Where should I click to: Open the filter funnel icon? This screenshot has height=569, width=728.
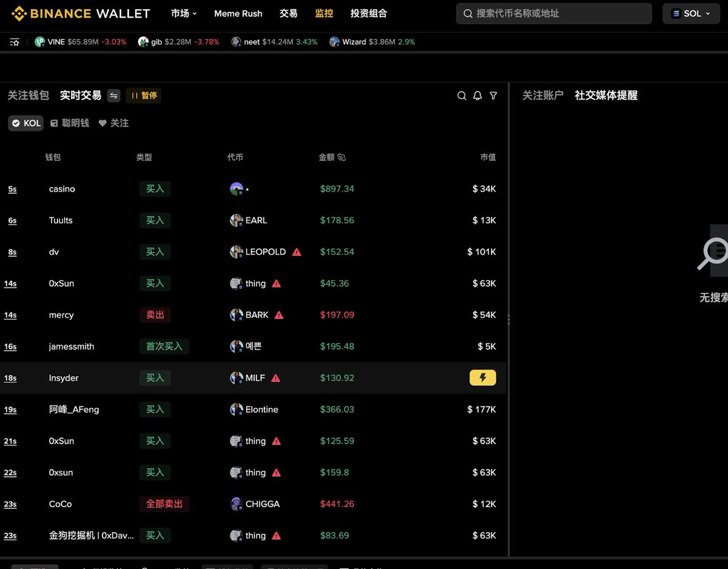tap(493, 96)
